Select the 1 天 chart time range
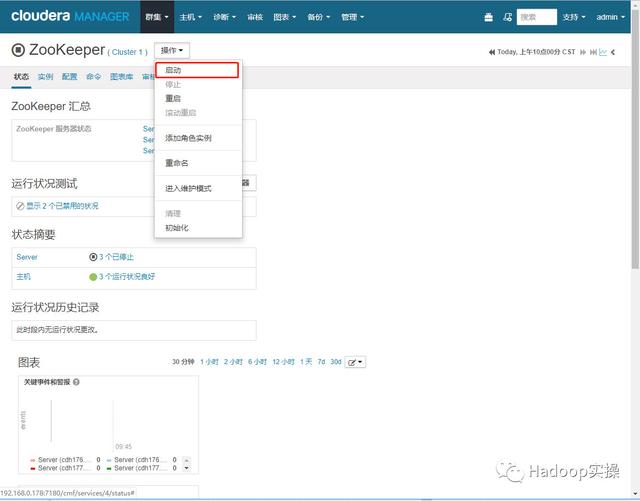 [x=306, y=362]
